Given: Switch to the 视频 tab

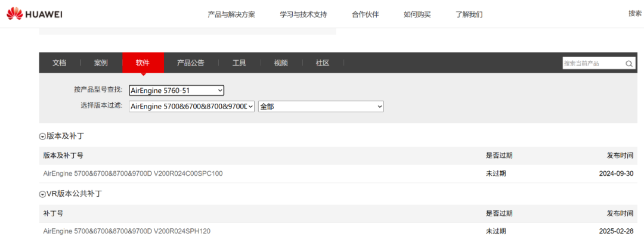Looking at the screenshot, I should 280,63.
